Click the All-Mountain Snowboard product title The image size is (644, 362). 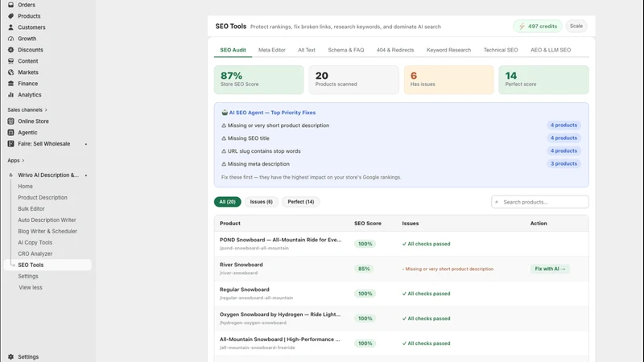click(x=279, y=339)
